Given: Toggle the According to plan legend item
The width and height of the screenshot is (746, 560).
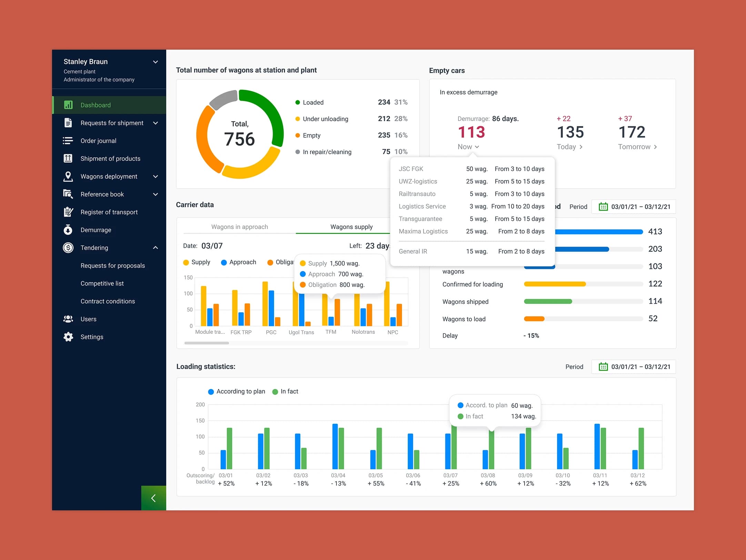Looking at the screenshot, I should tap(236, 391).
